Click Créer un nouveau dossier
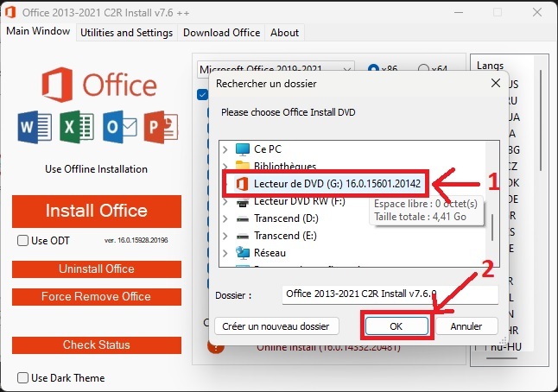 pyautogui.click(x=276, y=326)
